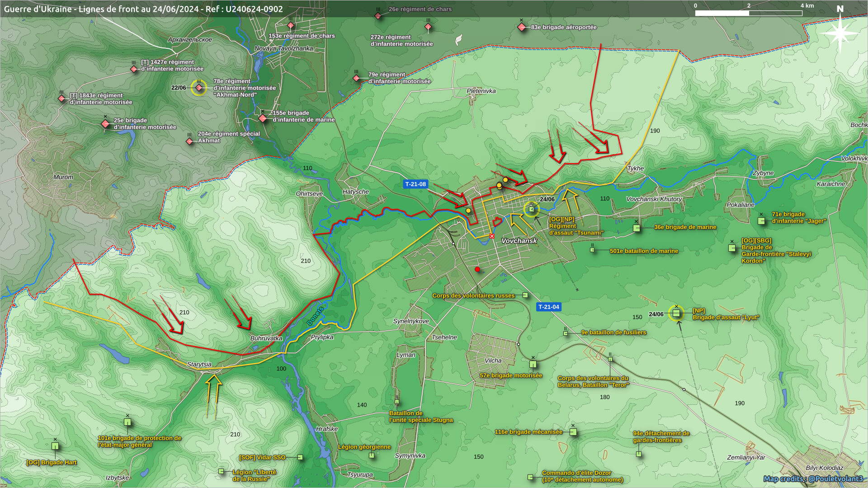
Task: Click the map title text with reference U240624-0902
Action: coord(143,9)
